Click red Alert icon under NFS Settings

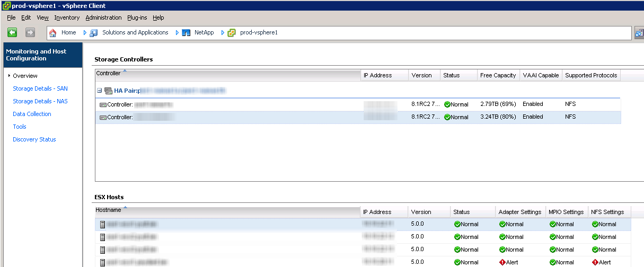tap(595, 262)
